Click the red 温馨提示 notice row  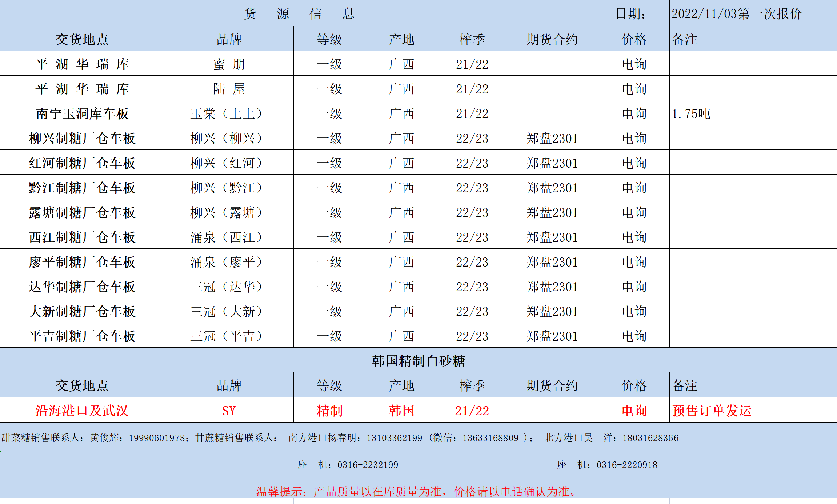point(417,491)
